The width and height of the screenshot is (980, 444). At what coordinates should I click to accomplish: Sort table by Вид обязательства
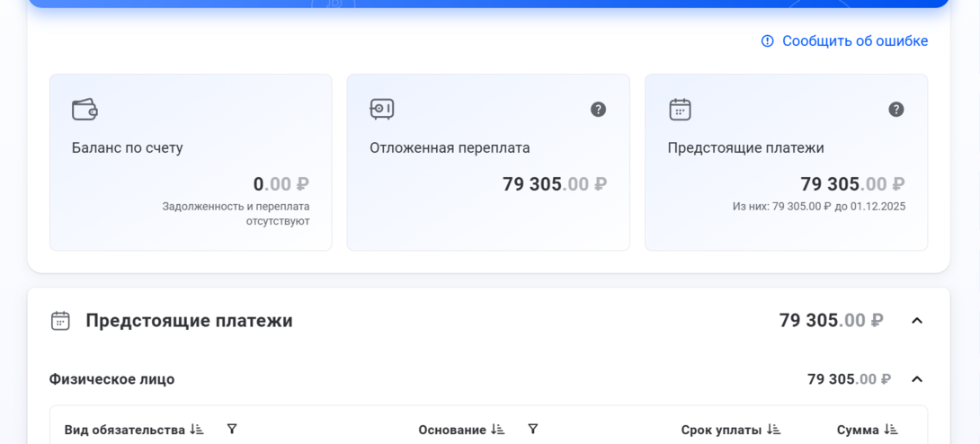point(197,430)
